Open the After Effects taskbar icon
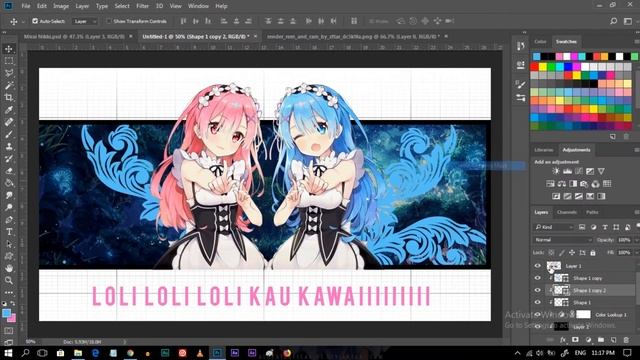 (235, 353)
